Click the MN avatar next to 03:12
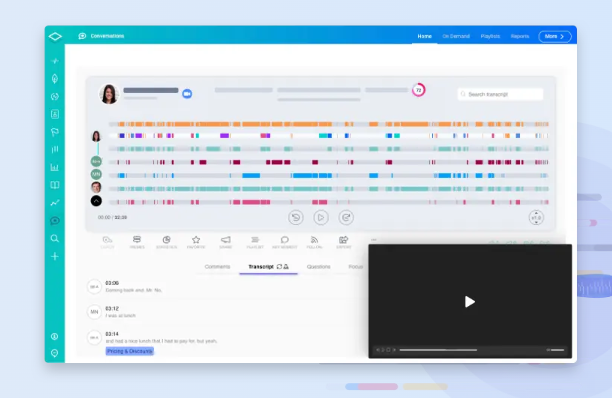The width and height of the screenshot is (612, 398). [x=94, y=312]
